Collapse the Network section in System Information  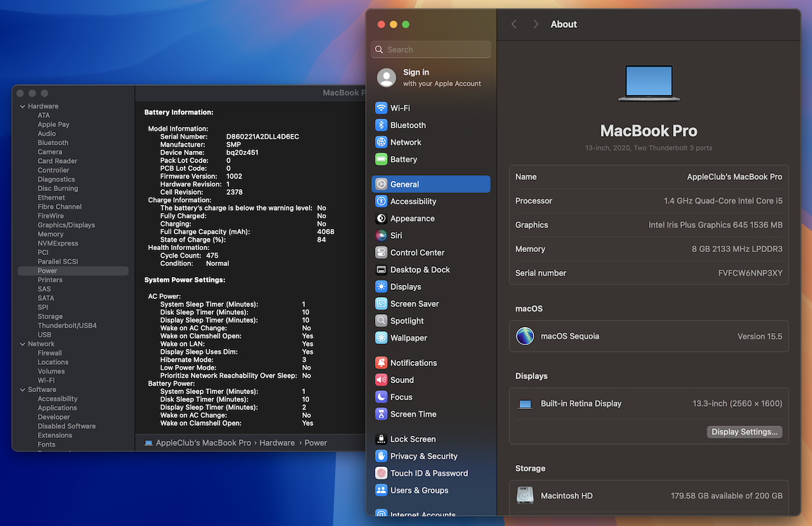click(23, 344)
